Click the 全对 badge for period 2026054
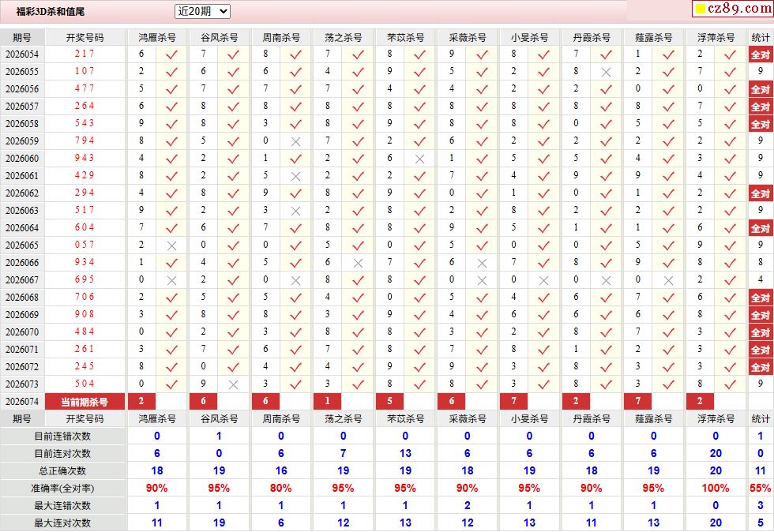Viewport: 774px width, 532px height. tap(760, 54)
